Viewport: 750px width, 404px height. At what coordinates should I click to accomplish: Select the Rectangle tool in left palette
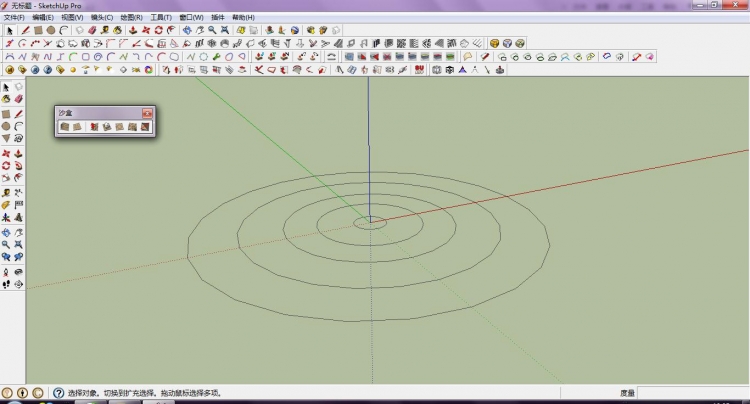(6, 114)
